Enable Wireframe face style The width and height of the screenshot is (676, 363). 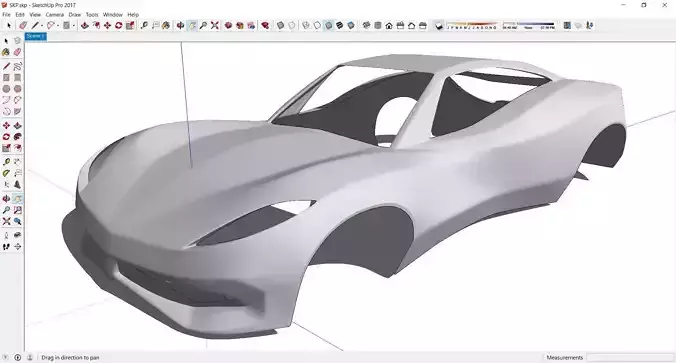point(306,26)
